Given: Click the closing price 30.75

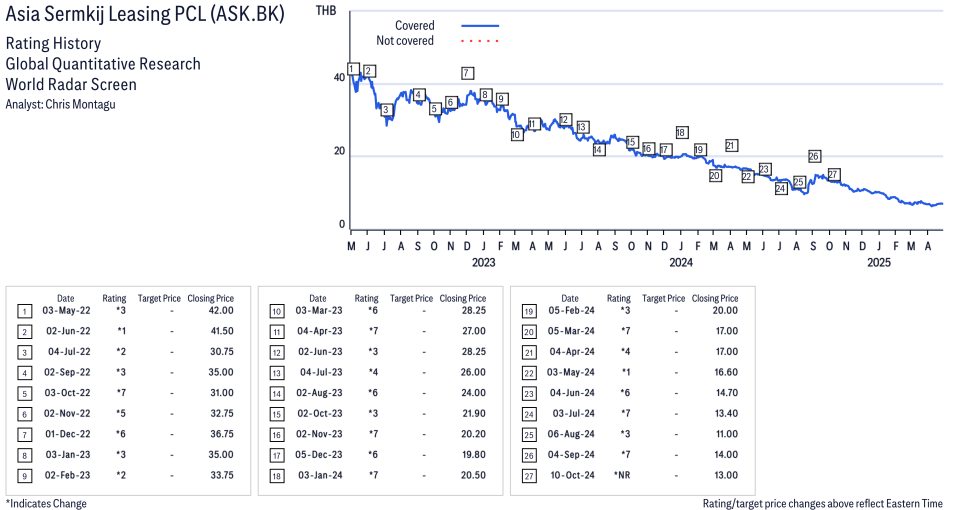Looking at the screenshot, I should click(x=220, y=352).
